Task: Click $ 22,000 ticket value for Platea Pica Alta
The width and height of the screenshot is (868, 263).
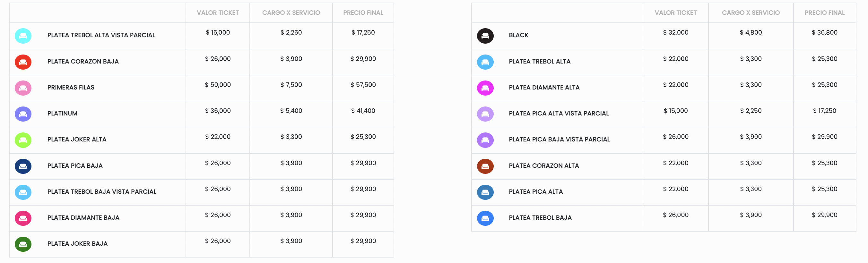Action: pos(676,189)
